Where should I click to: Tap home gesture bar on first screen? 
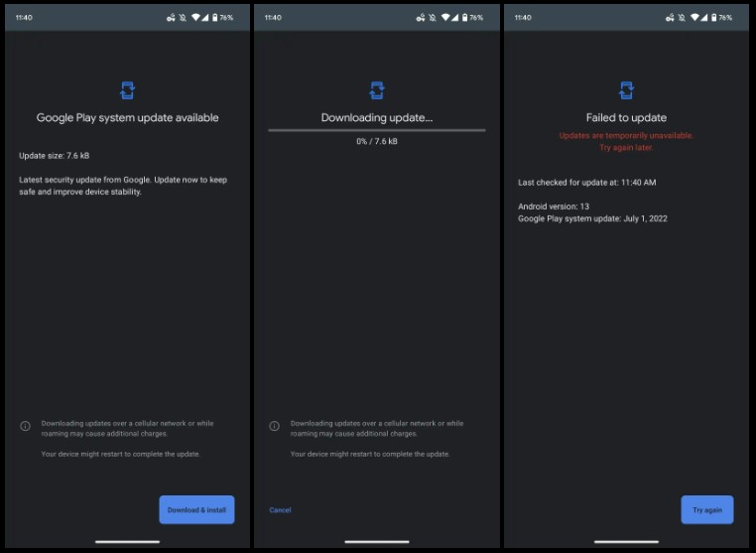pyautogui.click(x=127, y=542)
